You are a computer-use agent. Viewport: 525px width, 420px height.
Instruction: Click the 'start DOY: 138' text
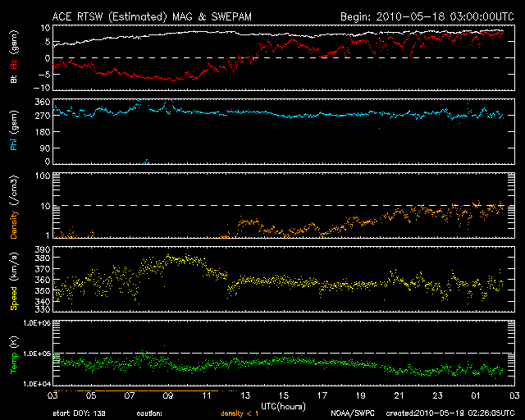[79, 413]
